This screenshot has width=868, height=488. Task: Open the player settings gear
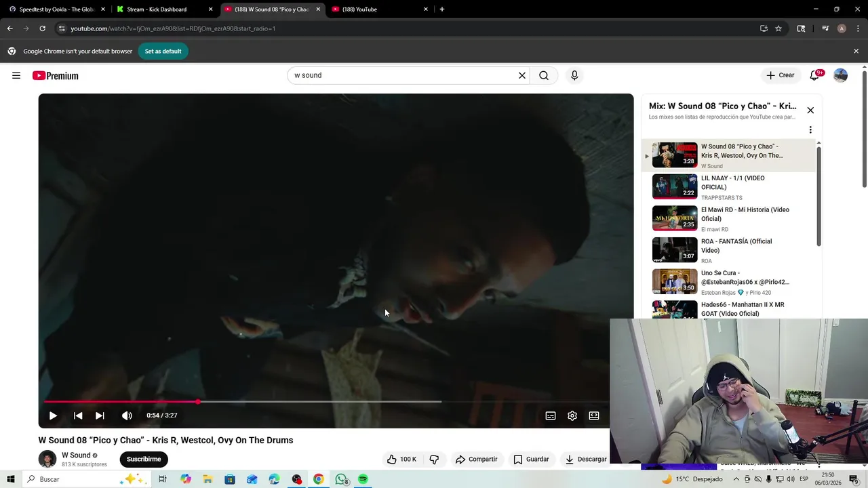572,415
